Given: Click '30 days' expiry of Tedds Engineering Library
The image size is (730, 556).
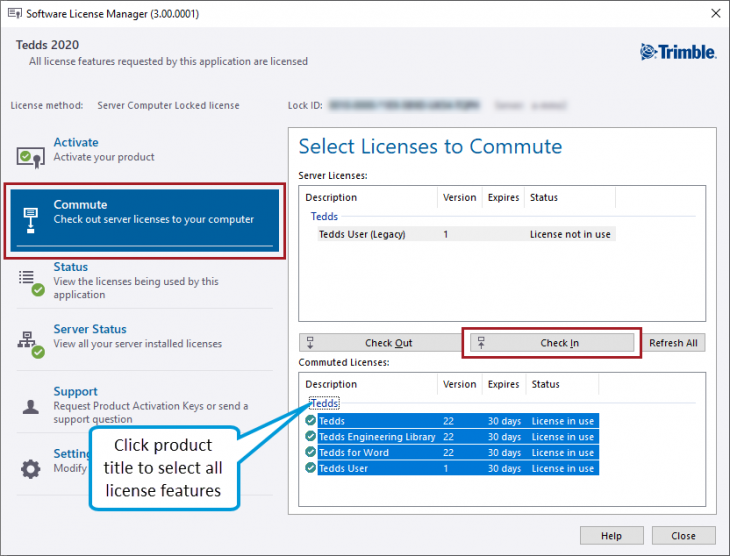Looking at the screenshot, I should [x=504, y=437].
